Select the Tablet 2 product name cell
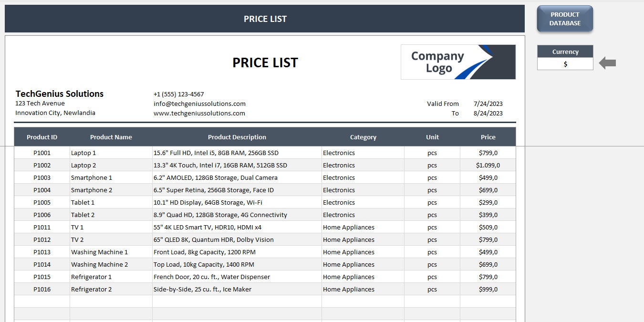The width and height of the screenshot is (644, 322). [111, 215]
